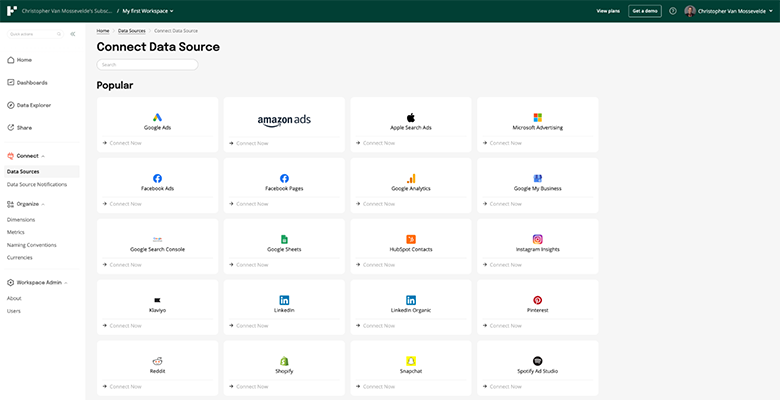The image size is (780, 400).
Task: Select the Shopify logo icon
Action: pyautogui.click(x=284, y=361)
